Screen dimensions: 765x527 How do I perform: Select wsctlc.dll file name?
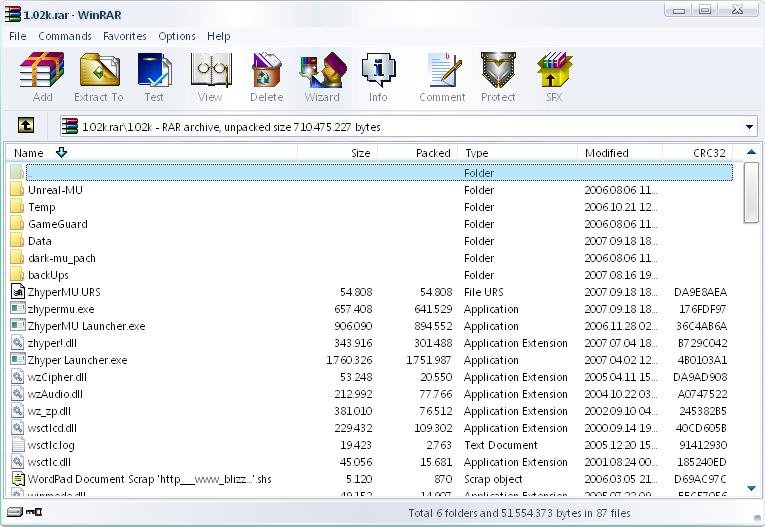pos(49,462)
